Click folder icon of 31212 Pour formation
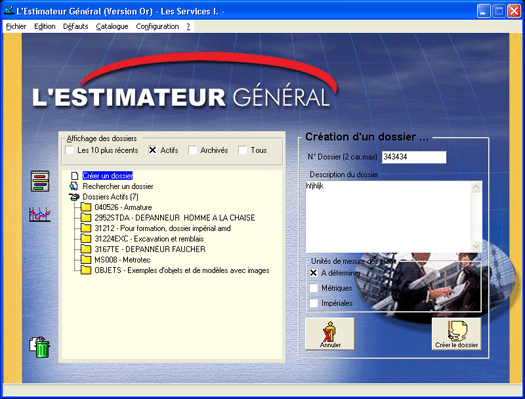Viewport: 525px width, 399px height. 86,228
